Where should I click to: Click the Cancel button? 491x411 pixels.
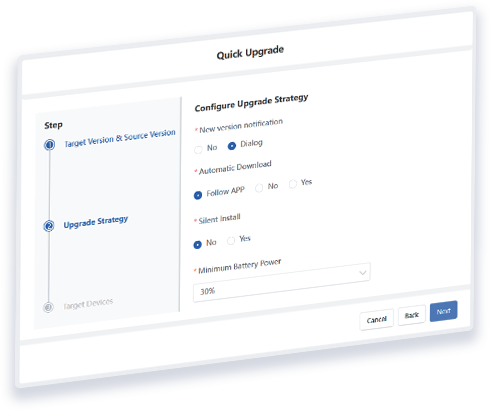tap(377, 320)
